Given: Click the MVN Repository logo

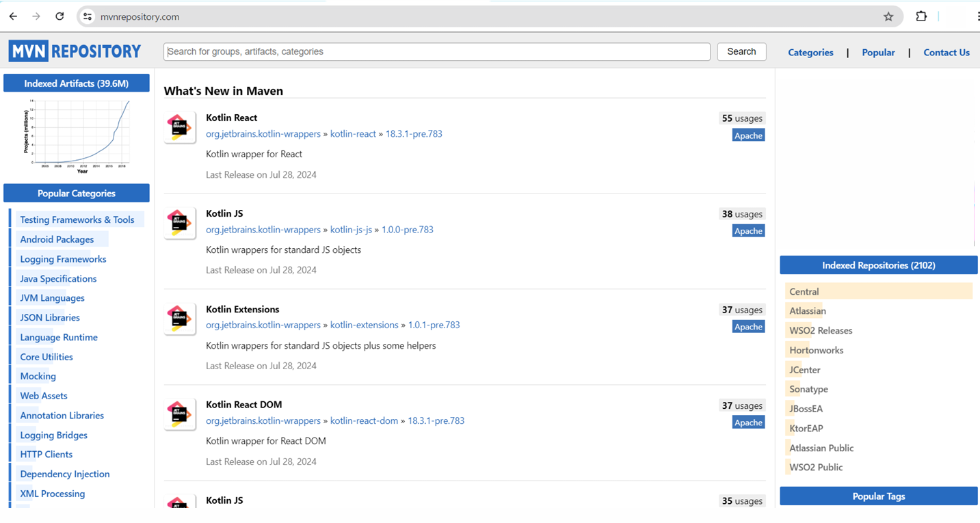Looking at the screenshot, I should click(75, 51).
